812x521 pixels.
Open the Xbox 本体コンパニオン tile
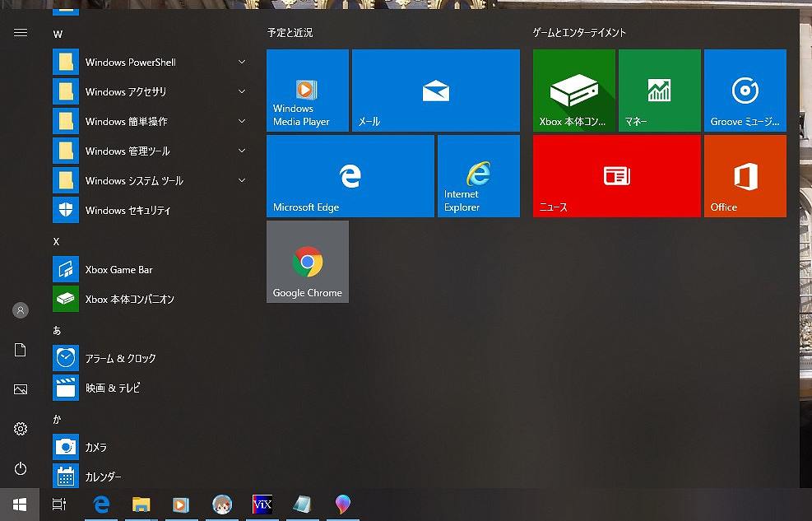click(x=573, y=91)
